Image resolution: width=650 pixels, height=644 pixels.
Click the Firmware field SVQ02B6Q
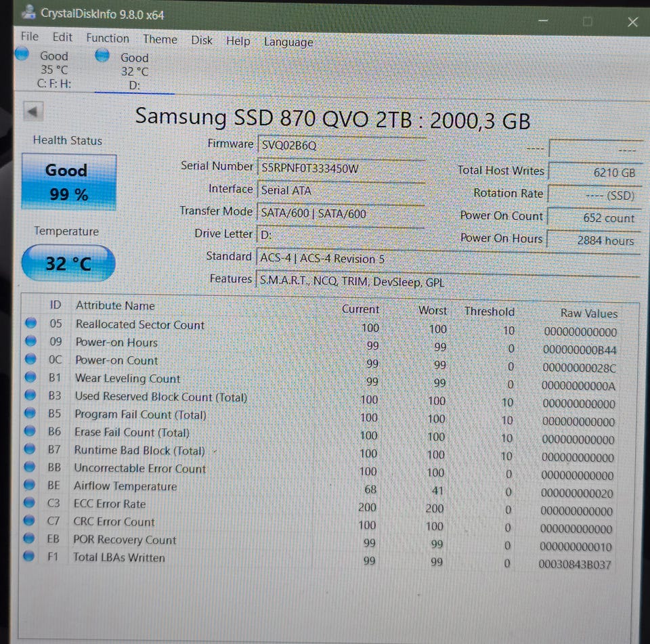341,145
